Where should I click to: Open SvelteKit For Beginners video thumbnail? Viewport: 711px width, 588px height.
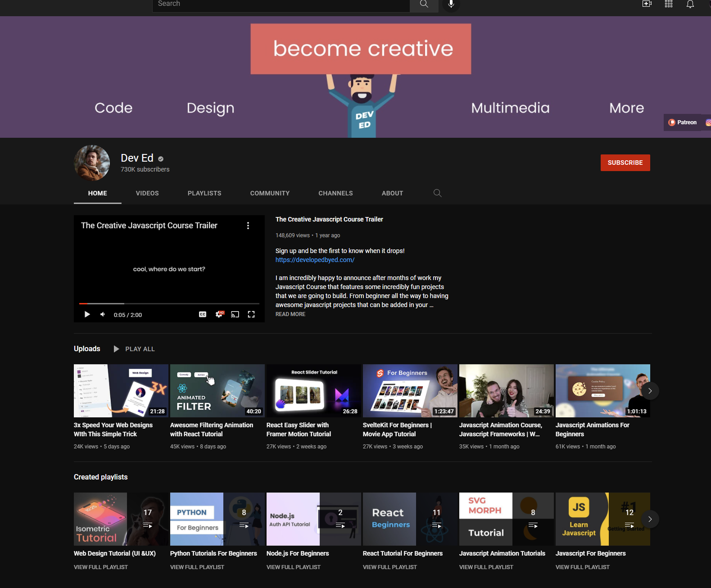click(410, 391)
